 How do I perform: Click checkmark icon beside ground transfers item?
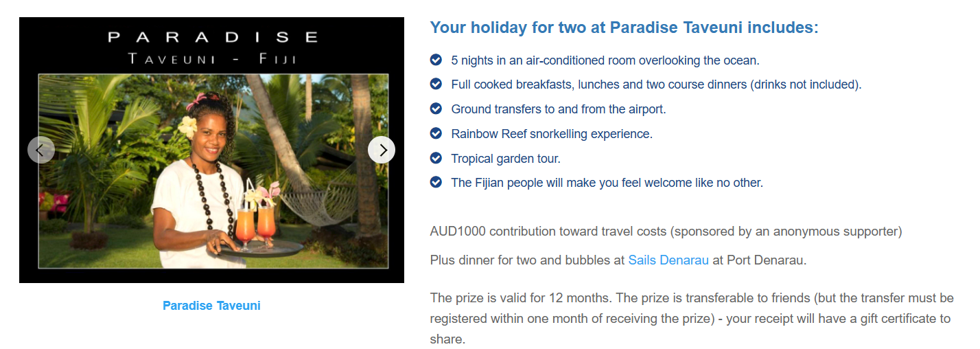tap(436, 109)
